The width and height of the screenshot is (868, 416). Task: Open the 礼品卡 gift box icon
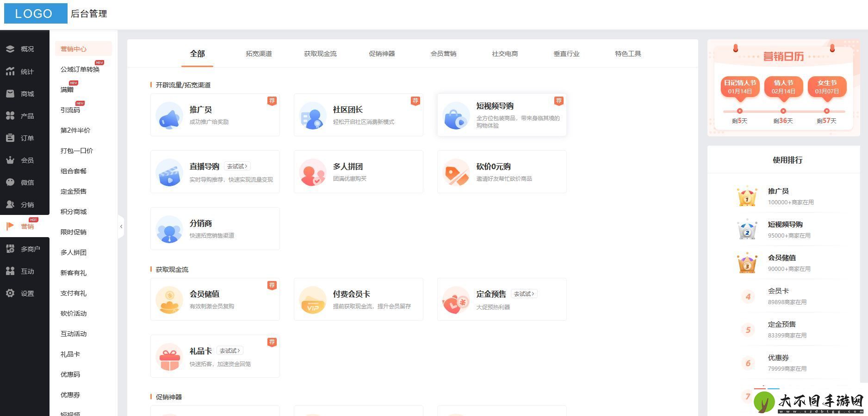169,357
